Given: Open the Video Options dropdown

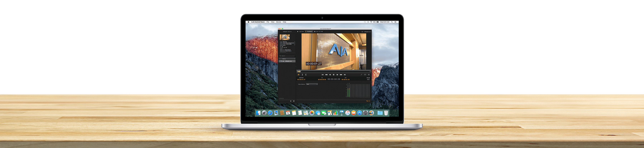Looking at the screenshot, I should 312,84.
